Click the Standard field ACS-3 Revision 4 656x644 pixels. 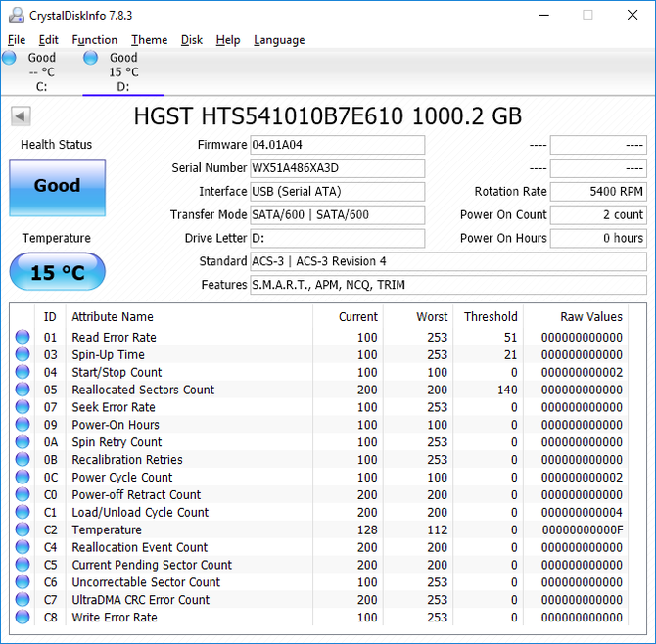point(448,261)
